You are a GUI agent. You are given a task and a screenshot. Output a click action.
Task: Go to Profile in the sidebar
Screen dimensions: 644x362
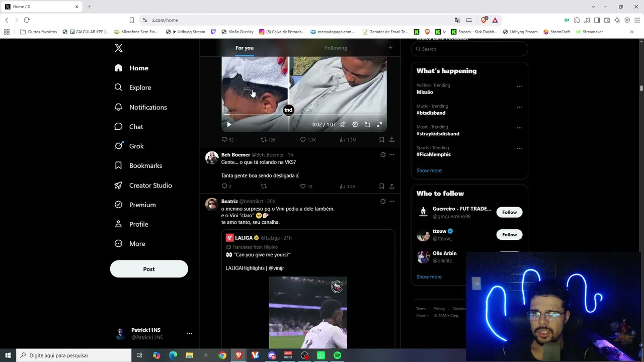click(131, 224)
